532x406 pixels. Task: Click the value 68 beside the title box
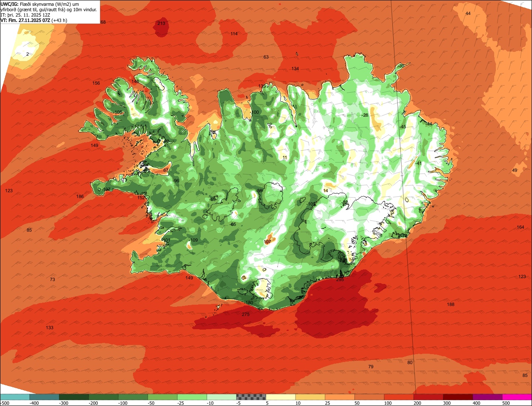[x=103, y=22]
